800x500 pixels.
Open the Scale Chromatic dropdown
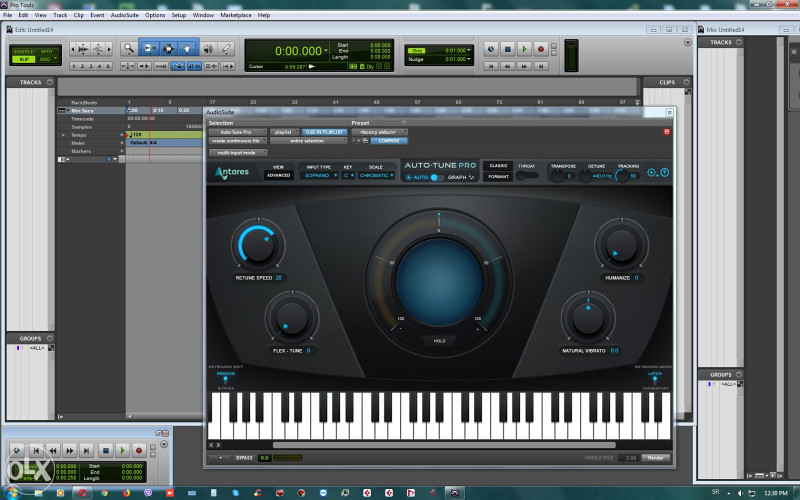tap(377, 176)
